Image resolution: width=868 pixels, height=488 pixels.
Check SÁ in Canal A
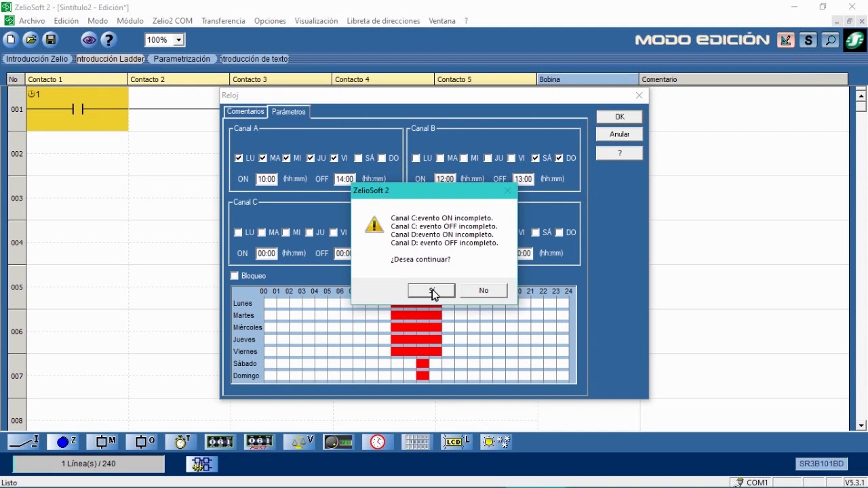pyautogui.click(x=358, y=158)
